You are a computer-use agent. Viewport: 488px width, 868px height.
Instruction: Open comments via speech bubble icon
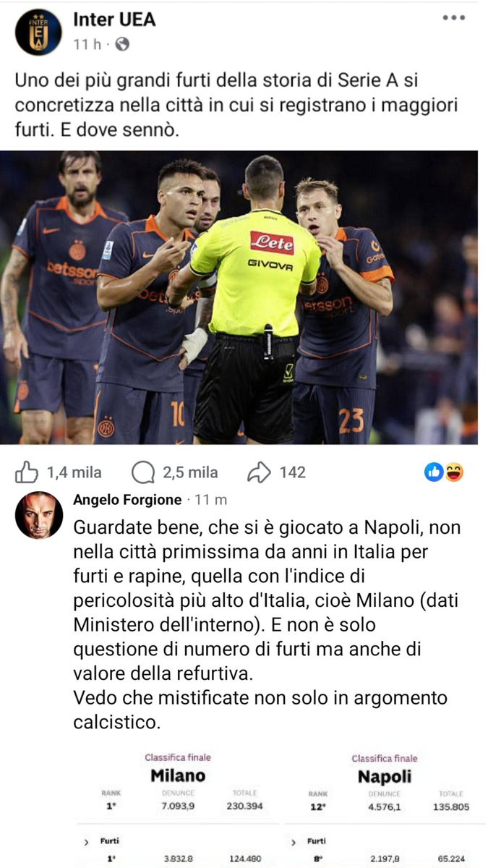(143, 473)
